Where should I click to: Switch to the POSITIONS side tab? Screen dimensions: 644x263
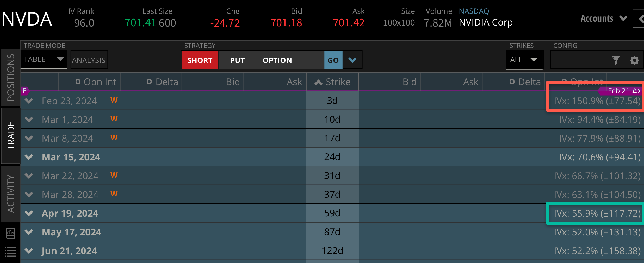10,77
